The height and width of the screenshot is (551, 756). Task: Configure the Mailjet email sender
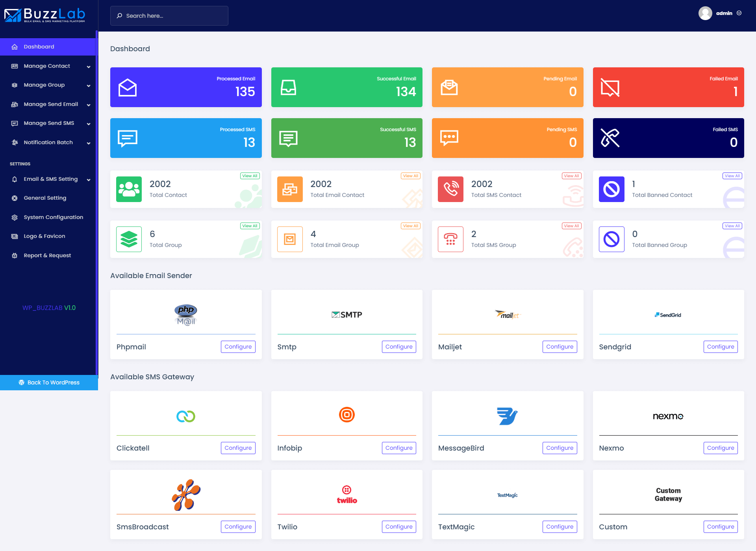[559, 347]
